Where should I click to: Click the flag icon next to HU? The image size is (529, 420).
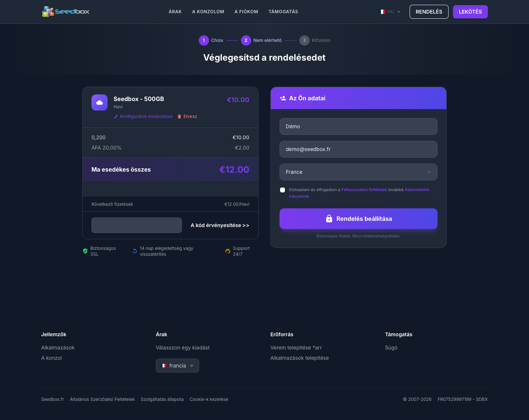382,12
